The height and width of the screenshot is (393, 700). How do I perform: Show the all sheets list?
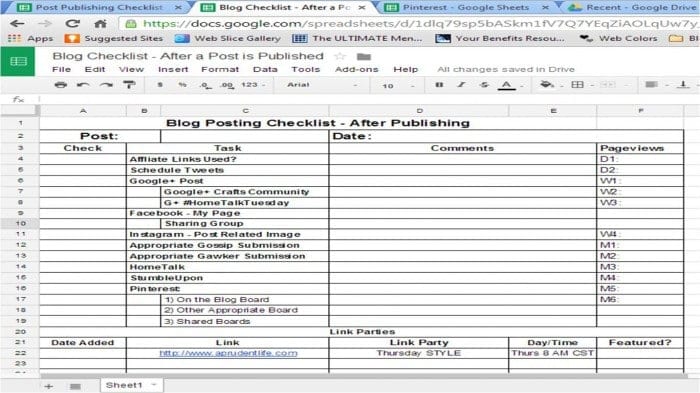(75, 386)
